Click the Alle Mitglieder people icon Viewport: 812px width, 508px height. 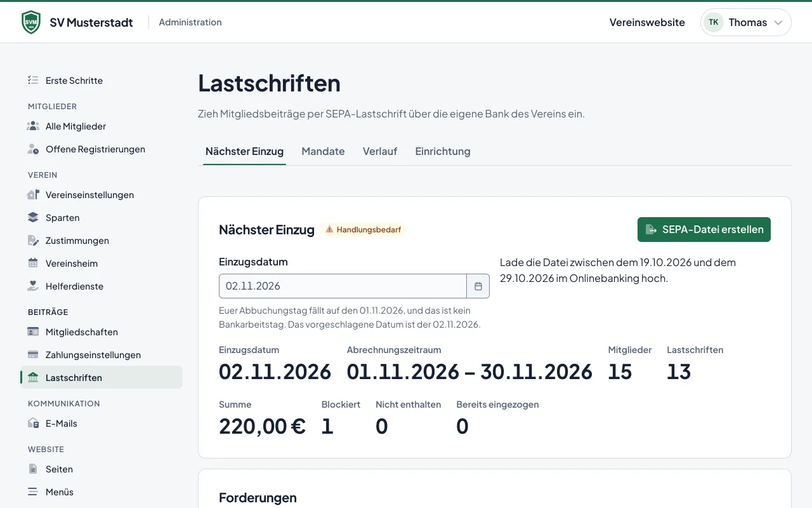click(x=33, y=126)
